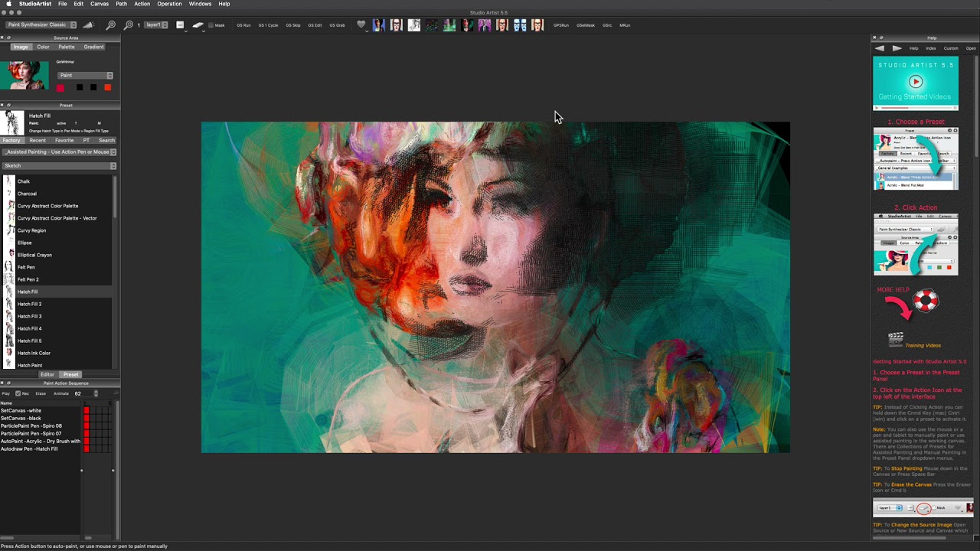Viewport: 980px width, 551px height.
Task: Click the zoom out magnifier icon
Action: click(111, 25)
